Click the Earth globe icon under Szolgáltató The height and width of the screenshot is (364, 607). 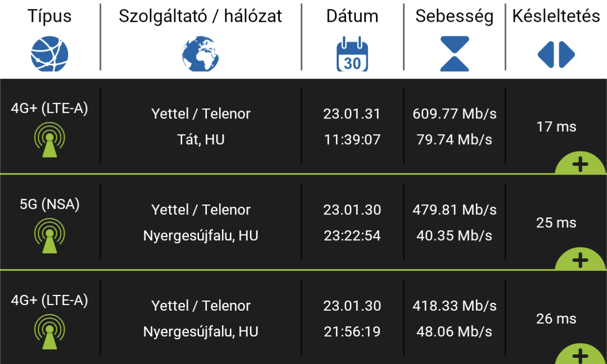tap(201, 54)
